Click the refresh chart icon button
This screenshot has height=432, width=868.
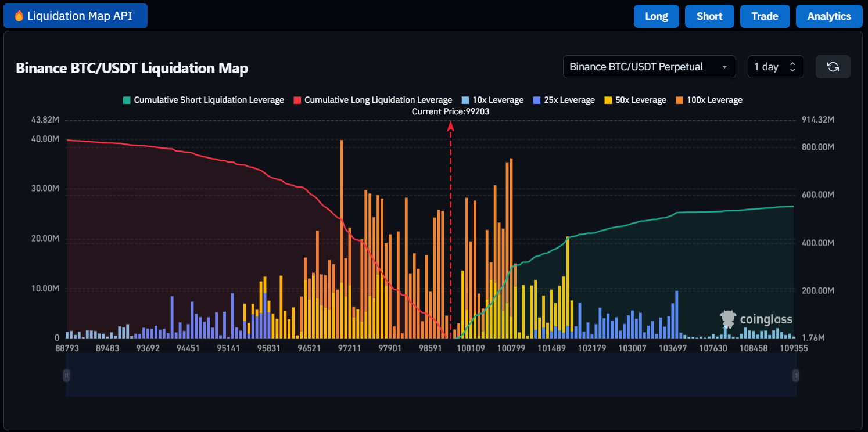(833, 67)
